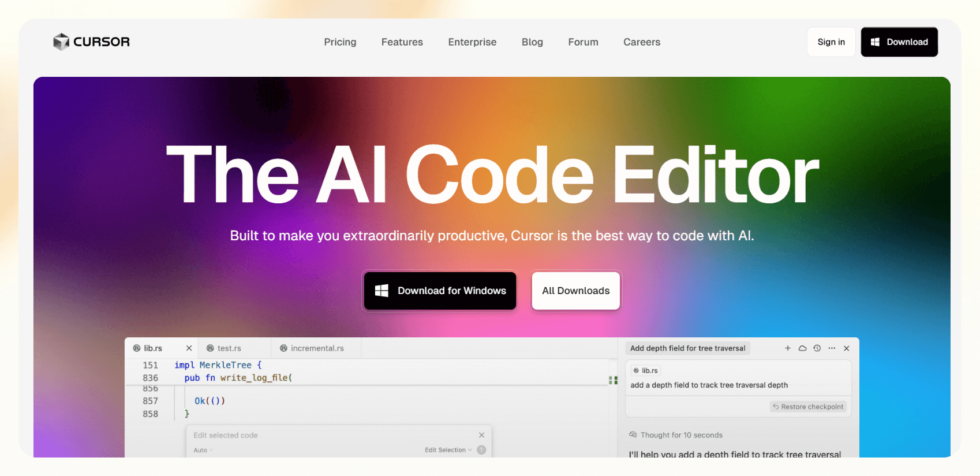Screen dimensions: 980x476
Task: Click 'impl MerkleTree {' code line
Action: [218, 365]
